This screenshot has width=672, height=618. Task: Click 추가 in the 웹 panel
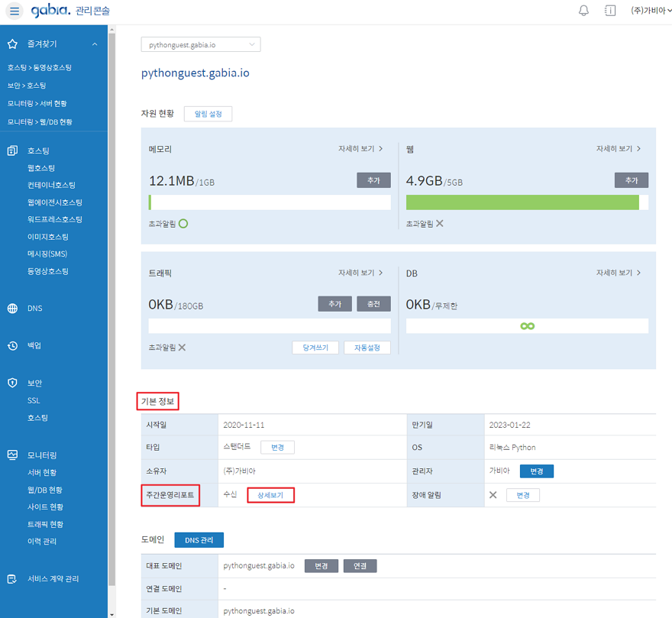(632, 180)
